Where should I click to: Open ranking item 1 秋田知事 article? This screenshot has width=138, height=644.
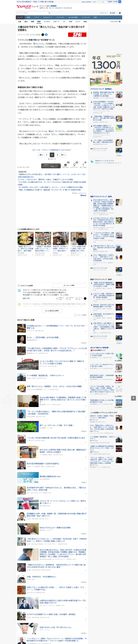pos(104,94)
